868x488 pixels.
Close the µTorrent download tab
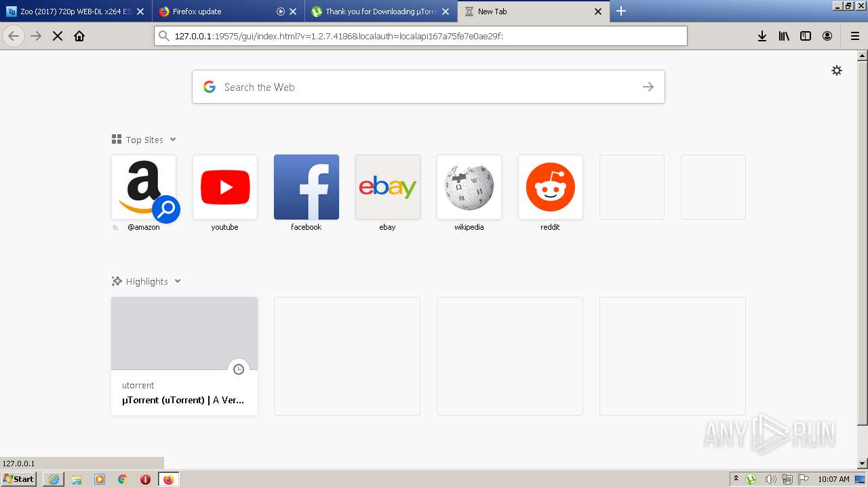click(x=446, y=12)
